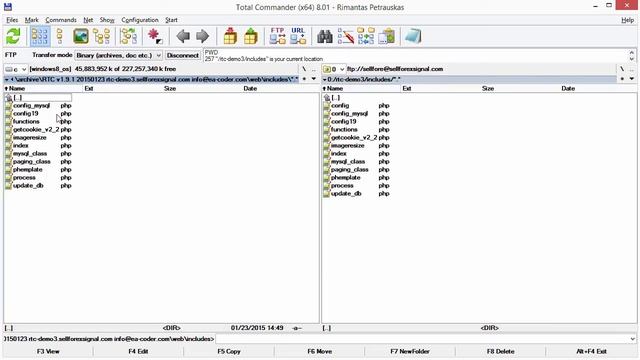This screenshot has height=360, width=640.
Task: Open synchronize directories icon
Action: click(x=366, y=36)
